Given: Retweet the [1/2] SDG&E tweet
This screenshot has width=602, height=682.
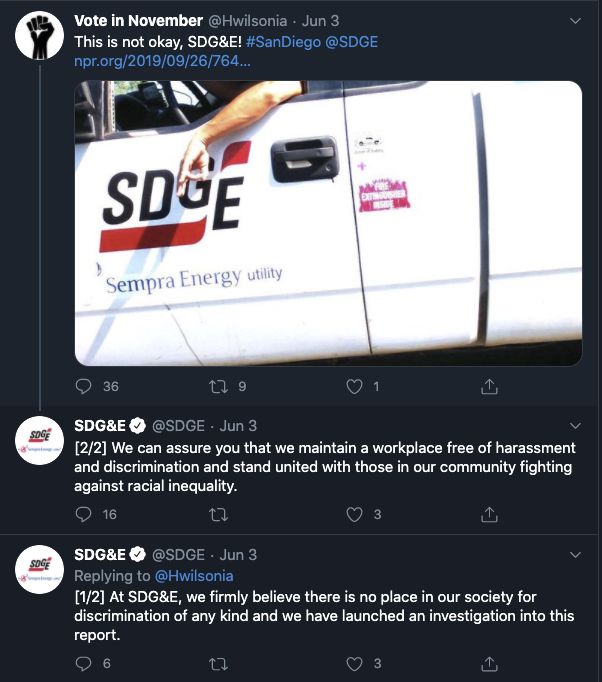Looking at the screenshot, I should (218, 664).
